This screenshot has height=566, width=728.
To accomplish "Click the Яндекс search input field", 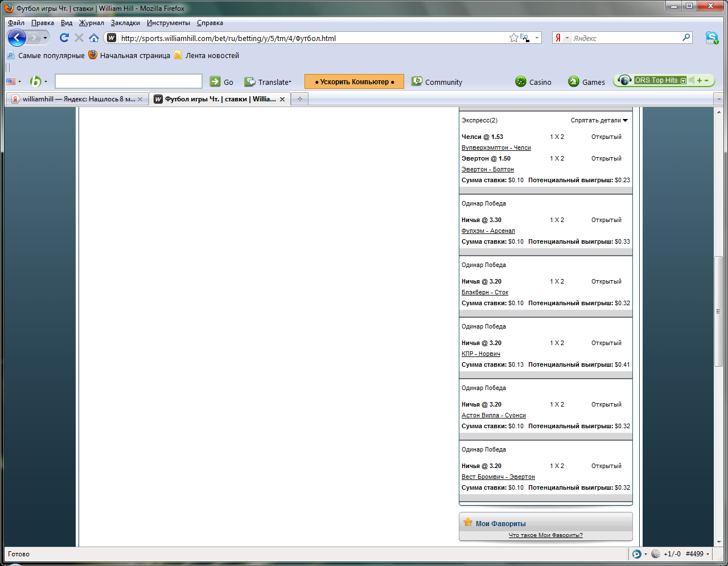I will pos(626,38).
